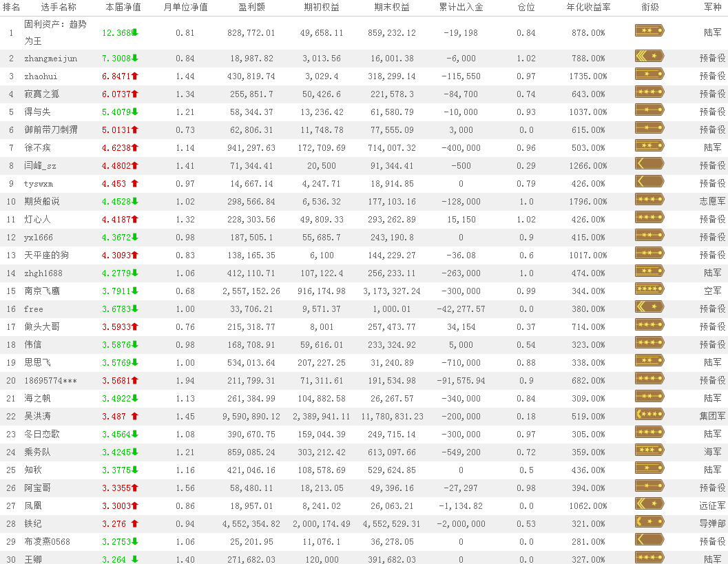The image size is (728, 564).
Task: Click the rank badge for 铁纪
Action: (649, 522)
